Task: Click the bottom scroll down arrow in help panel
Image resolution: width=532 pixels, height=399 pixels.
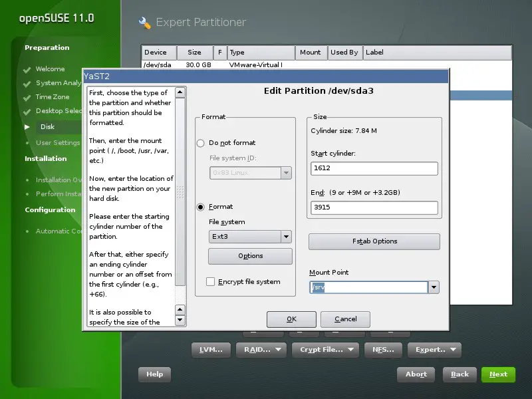Action: coord(180,320)
